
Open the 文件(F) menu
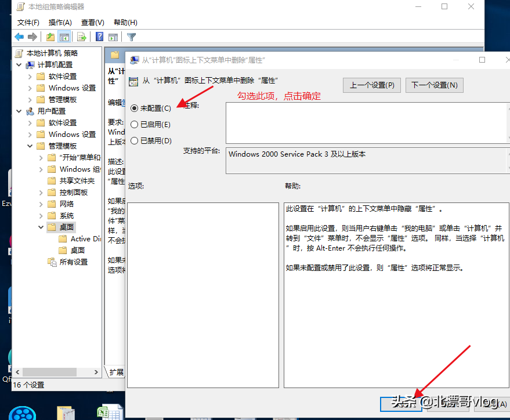click(28, 23)
